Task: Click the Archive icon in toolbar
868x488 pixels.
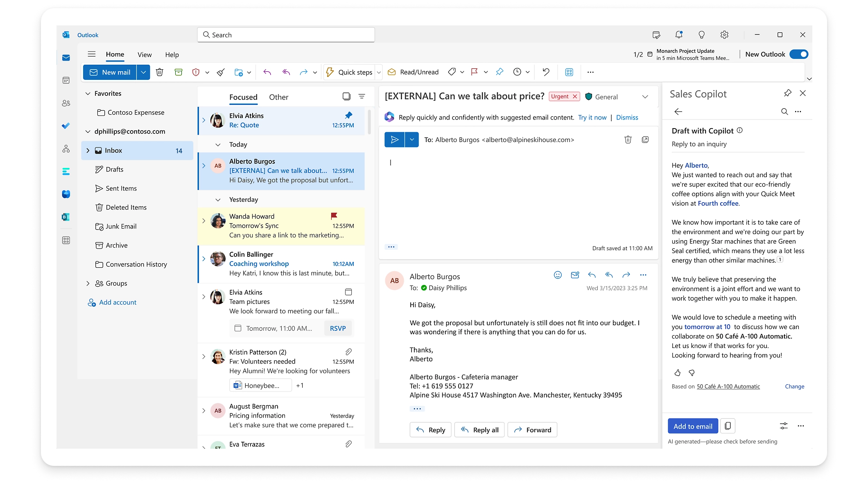Action: pyautogui.click(x=179, y=72)
